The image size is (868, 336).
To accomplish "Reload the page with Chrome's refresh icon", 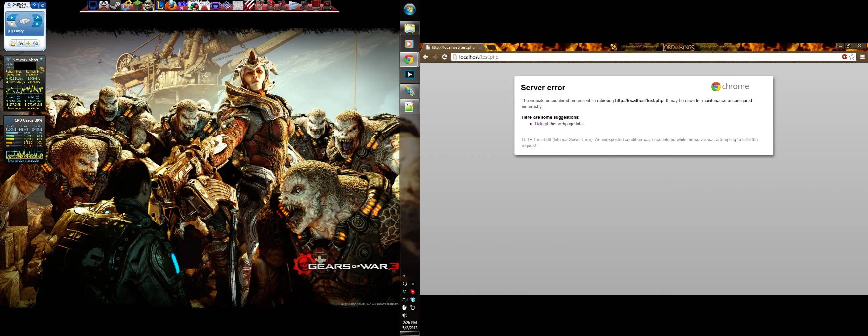I will pos(444,57).
